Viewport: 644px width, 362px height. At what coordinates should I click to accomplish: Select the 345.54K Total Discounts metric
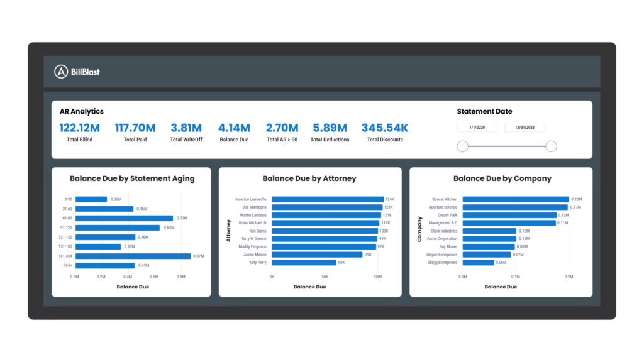[x=385, y=128]
